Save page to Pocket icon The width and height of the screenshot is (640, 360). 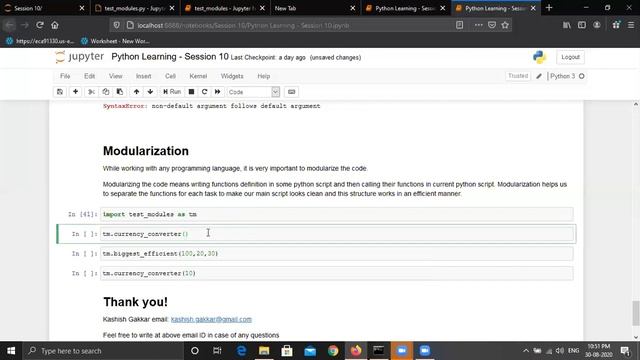[x=492, y=25]
